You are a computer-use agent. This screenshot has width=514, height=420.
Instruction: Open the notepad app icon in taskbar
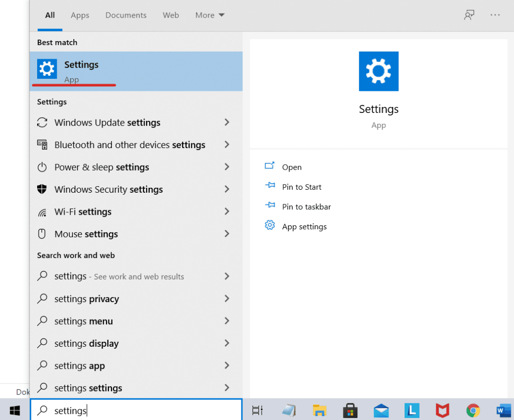click(x=289, y=410)
